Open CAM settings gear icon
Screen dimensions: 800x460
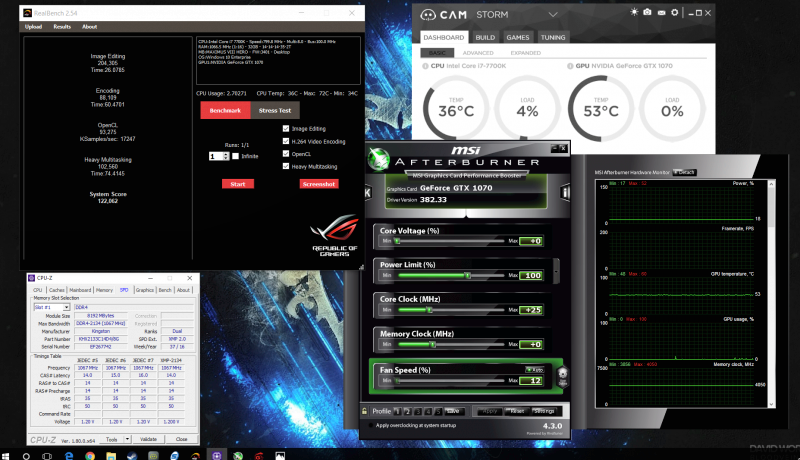674,12
